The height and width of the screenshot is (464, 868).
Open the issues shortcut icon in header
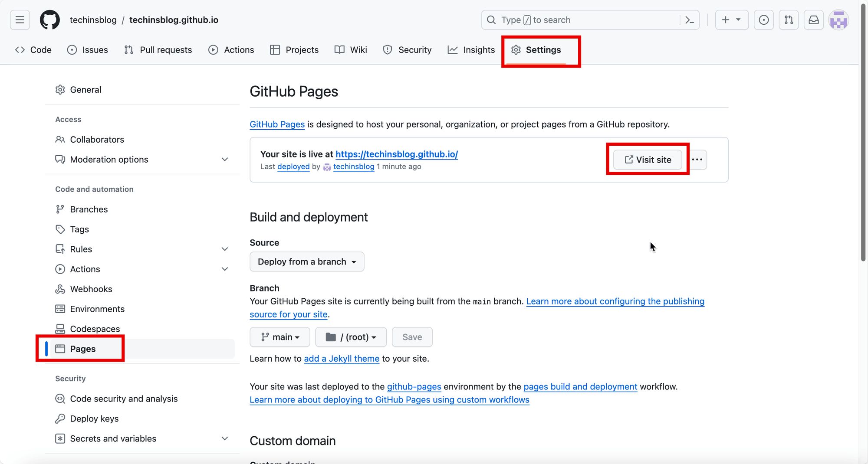764,20
